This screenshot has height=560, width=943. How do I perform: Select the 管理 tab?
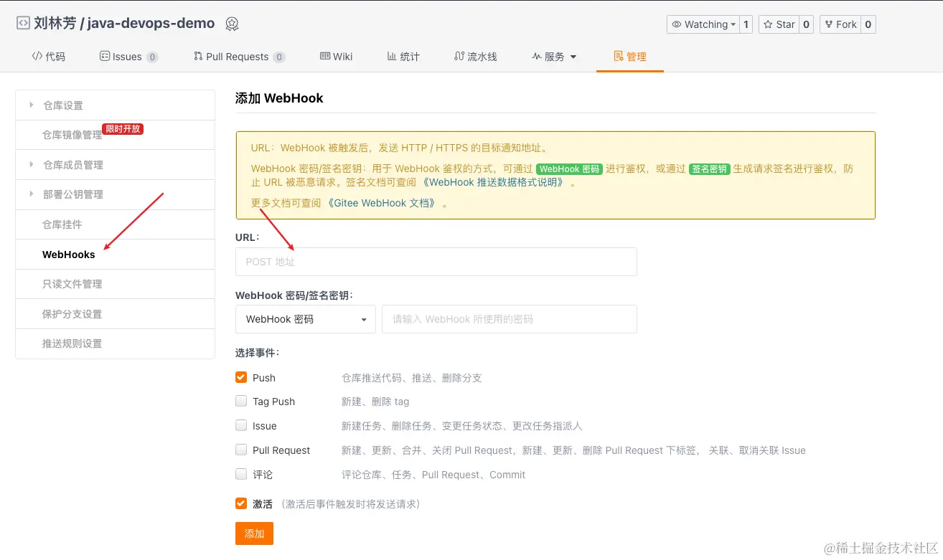pos(630,57)
